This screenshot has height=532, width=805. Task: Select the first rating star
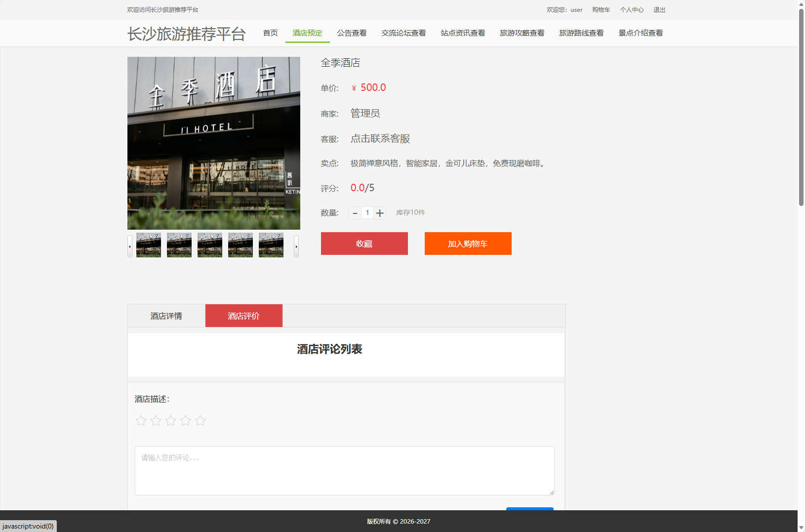(141, 420)
